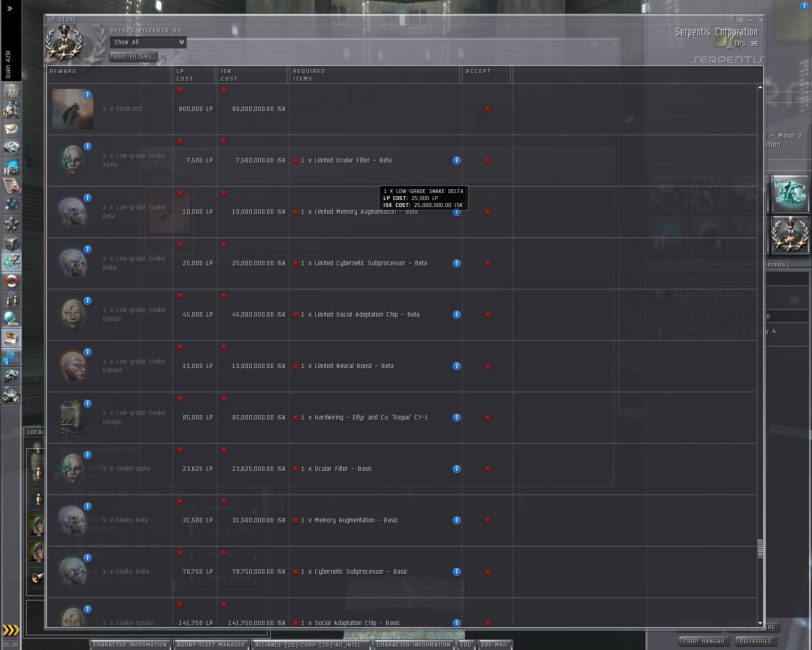Open the mail envelope icon in the sidebar

(11, 129)
